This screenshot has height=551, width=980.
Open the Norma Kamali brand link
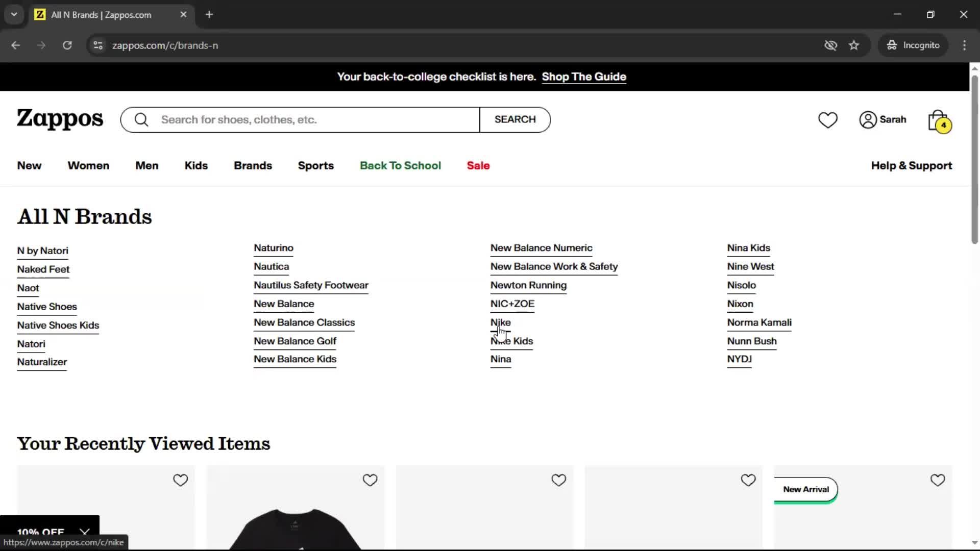coord(759,322)
